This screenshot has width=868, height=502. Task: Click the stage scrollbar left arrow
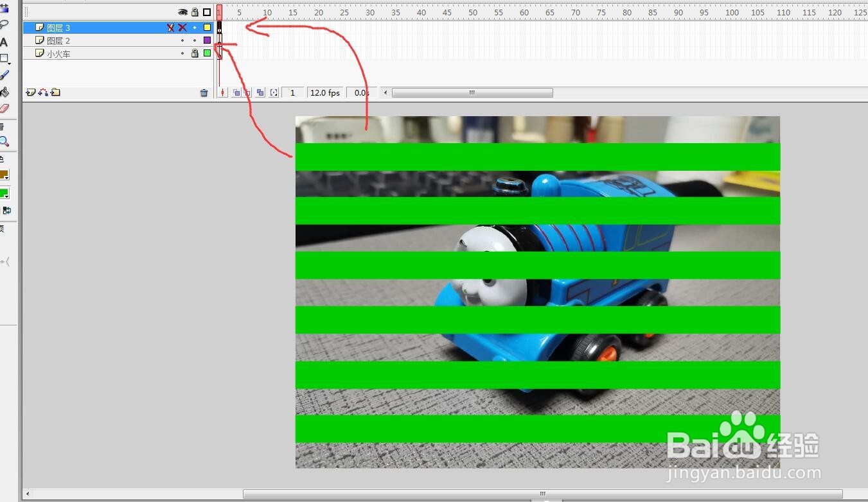tap(27, 494)
